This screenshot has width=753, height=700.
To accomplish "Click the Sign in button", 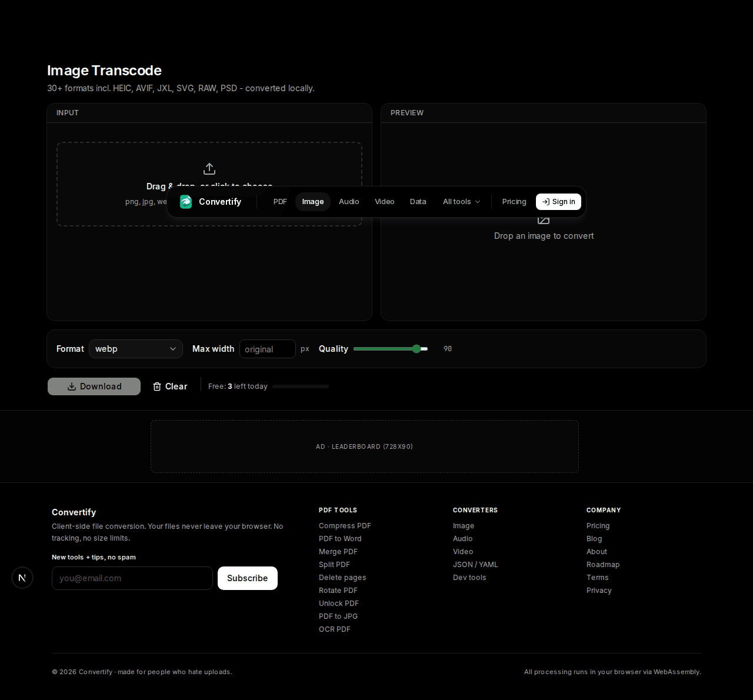I will 558,202.
